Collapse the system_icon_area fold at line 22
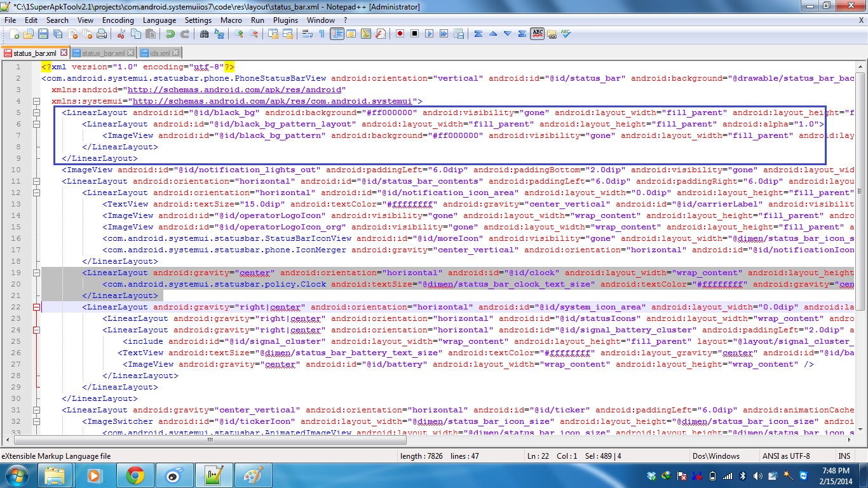Screen dimensions: 868x488 coord(36,308)
